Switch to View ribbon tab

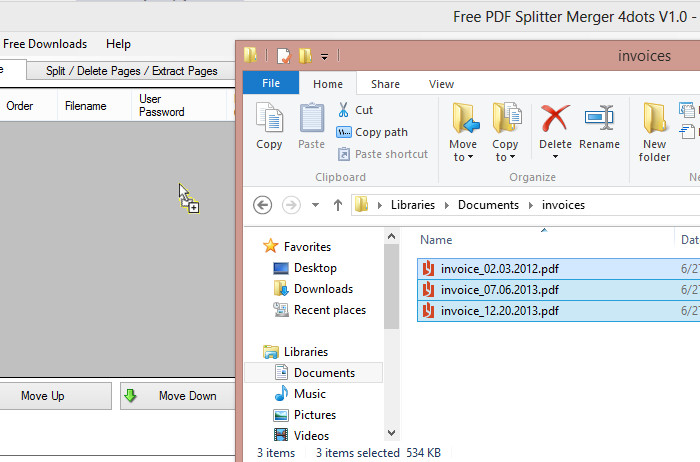click(x=441, y=84)
